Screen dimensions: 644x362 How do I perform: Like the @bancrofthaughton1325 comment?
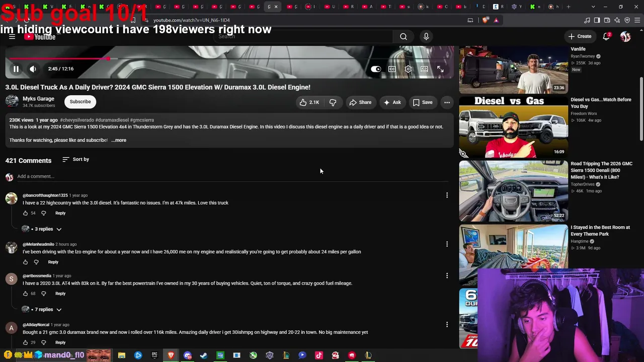click(26, 213)
